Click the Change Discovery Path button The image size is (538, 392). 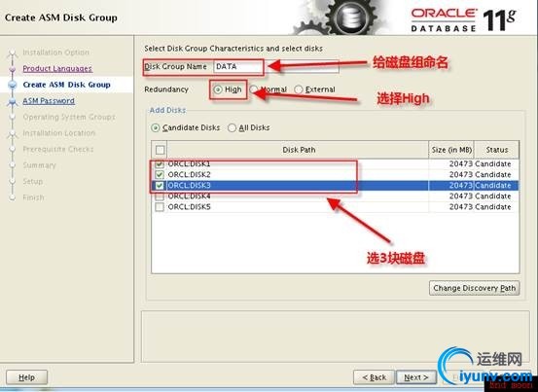point(474,288)
